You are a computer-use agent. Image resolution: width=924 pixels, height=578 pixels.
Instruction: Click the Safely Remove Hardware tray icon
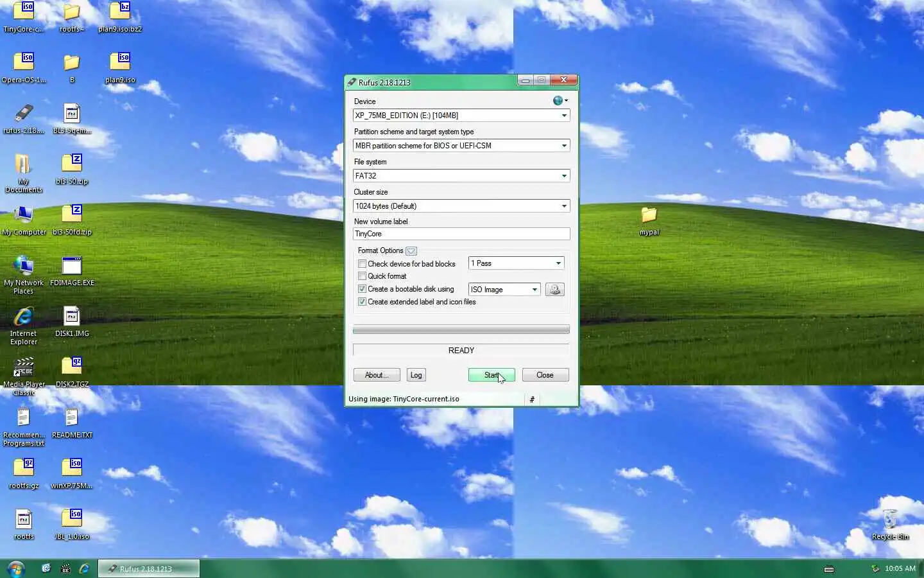coord(875,568)
